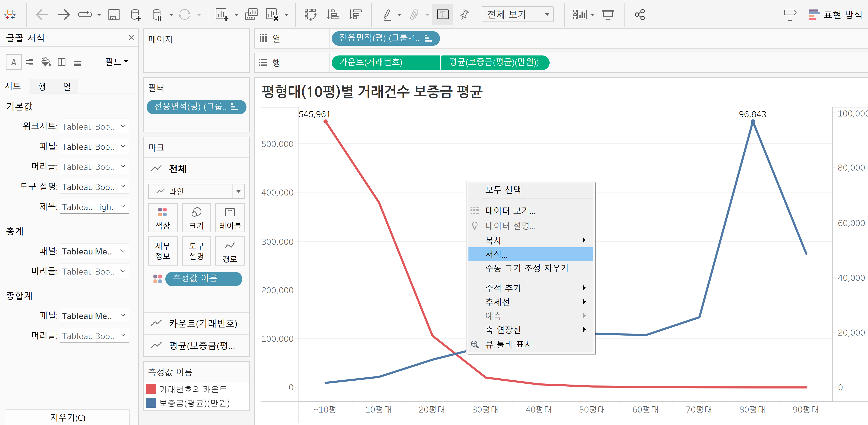Click the 색상 marks card button
Screen dimensions: 868x425
pyautogui.click(x=162, y=217)
